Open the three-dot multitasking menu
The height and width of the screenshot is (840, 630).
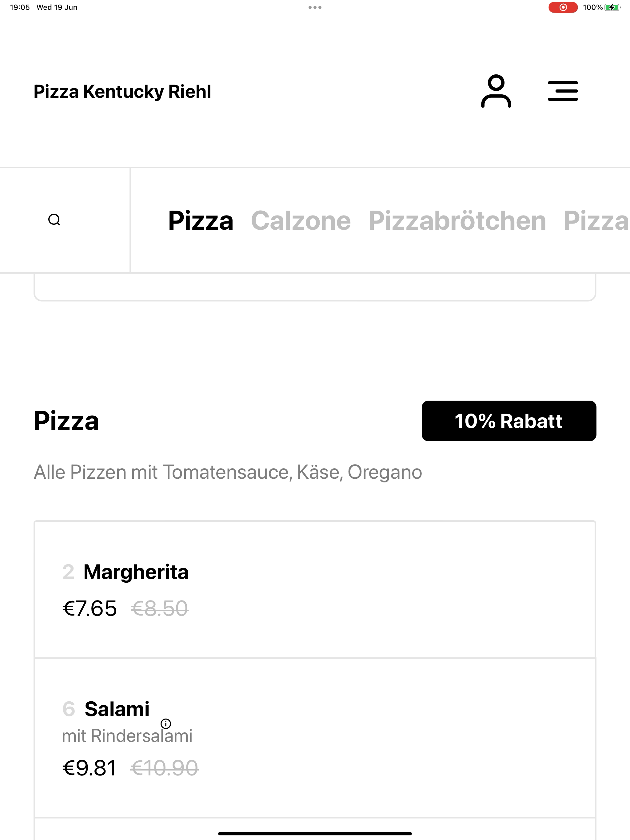tap(315, 7)
